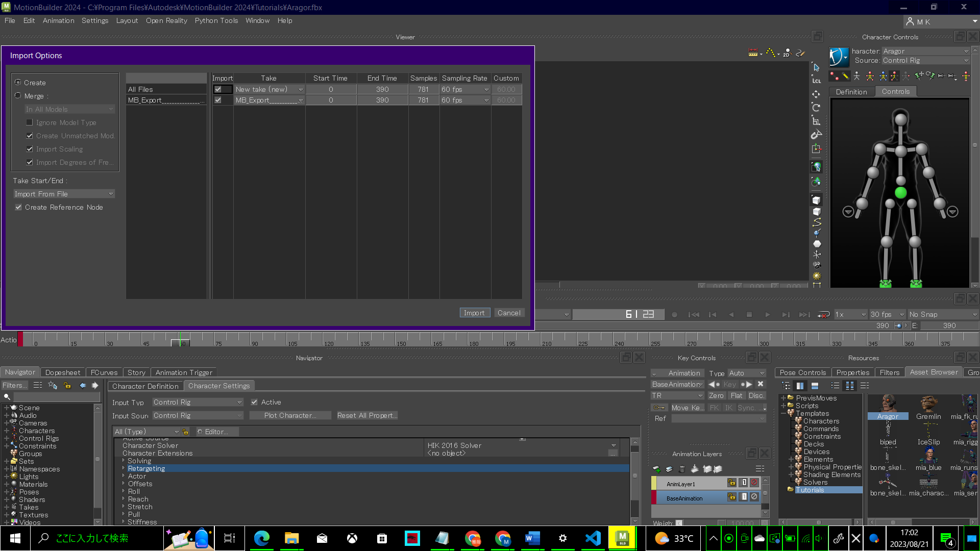Lock the AnimLayer1 layer
Screen dimensions: 980x551
tap(732, 483)
